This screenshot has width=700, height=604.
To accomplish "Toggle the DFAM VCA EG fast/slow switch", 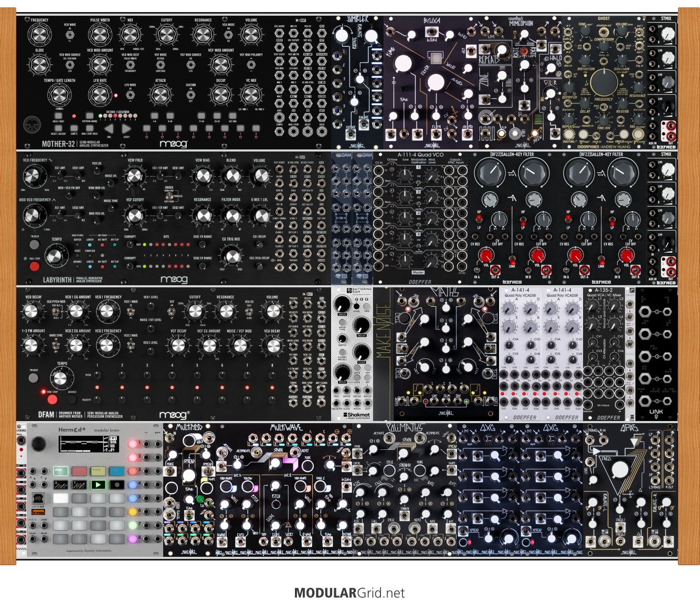I will point(250,311).
